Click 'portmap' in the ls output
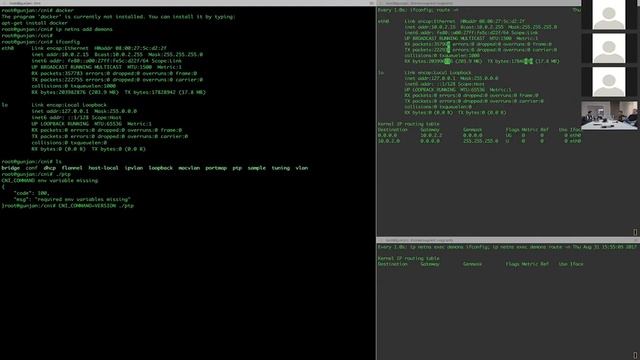This screenshot has height=360, width=640. [x=216, y=168]
